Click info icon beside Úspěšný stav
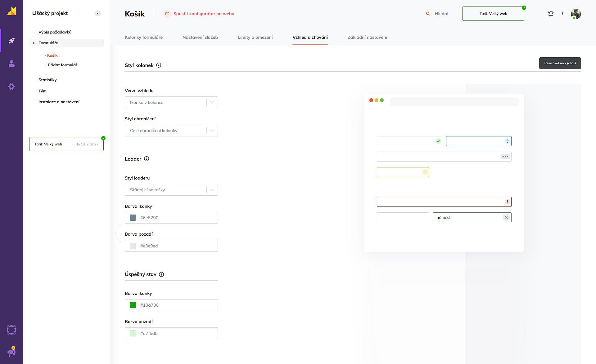Viewport: 596px width, 364px height. tap(161, 274)
